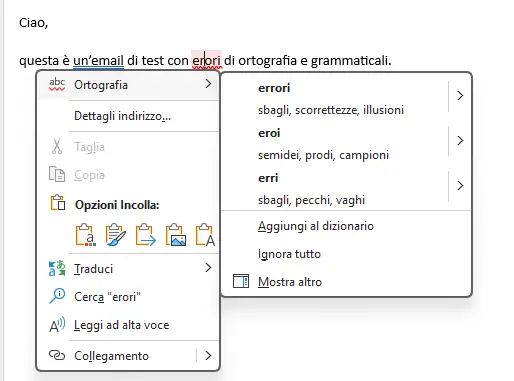Paste as picture icon

pos(176,235)
